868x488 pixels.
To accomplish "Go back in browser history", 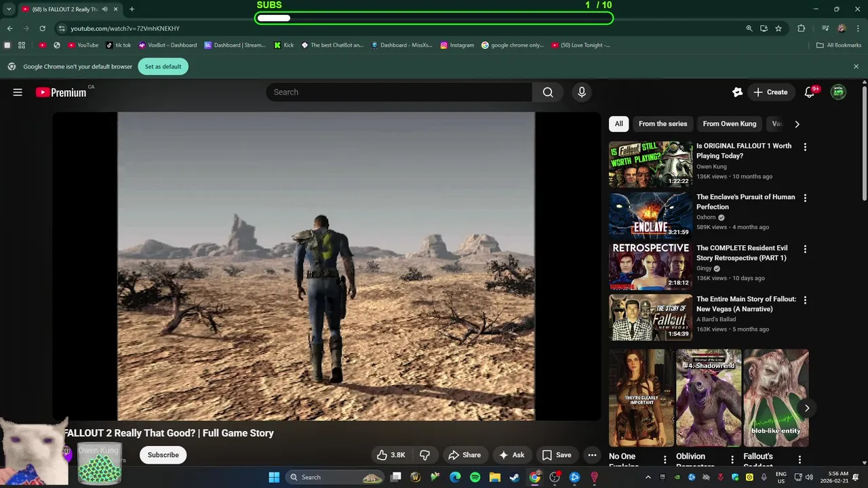I will point(9,28).
